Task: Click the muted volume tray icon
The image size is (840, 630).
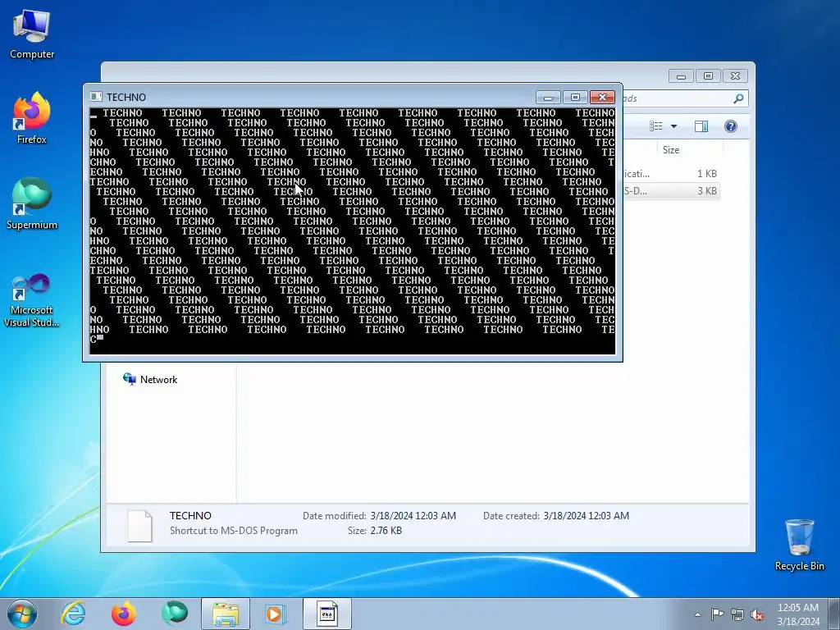Action: [757, 614]
